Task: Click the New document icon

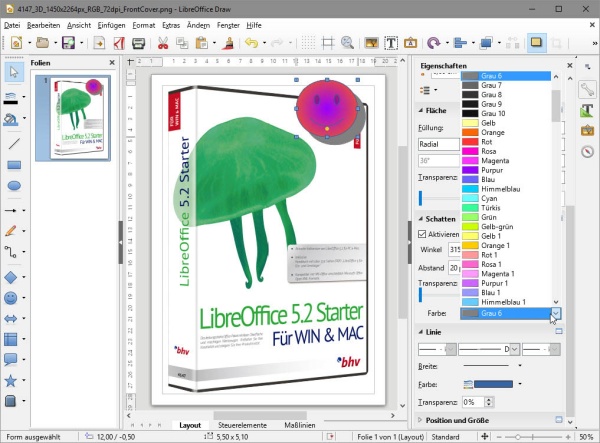Action: click(x=16, y=43)
